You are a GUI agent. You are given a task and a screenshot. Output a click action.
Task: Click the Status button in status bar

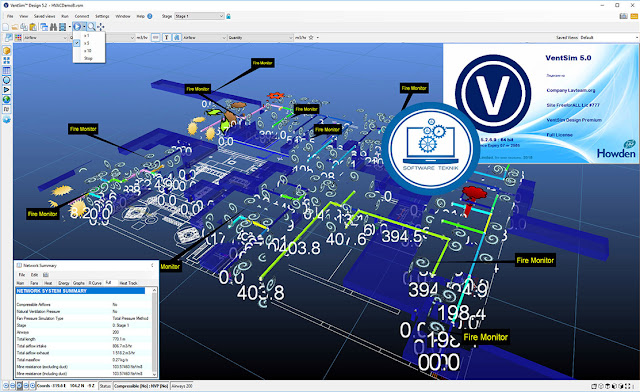pyautogui.click(x=105, y=385)
